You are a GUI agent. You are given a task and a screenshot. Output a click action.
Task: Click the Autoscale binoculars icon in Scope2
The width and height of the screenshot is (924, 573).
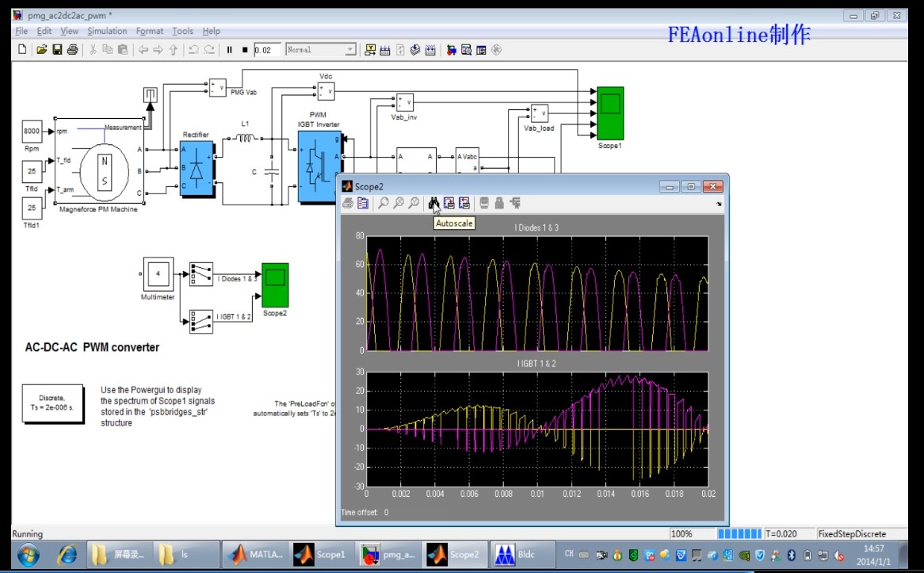(433, 204)
